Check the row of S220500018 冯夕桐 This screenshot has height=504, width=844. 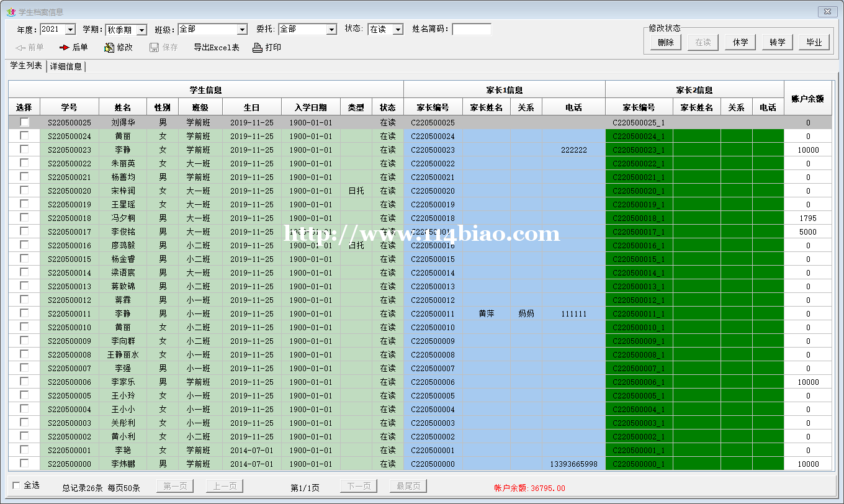coord(24,217)
